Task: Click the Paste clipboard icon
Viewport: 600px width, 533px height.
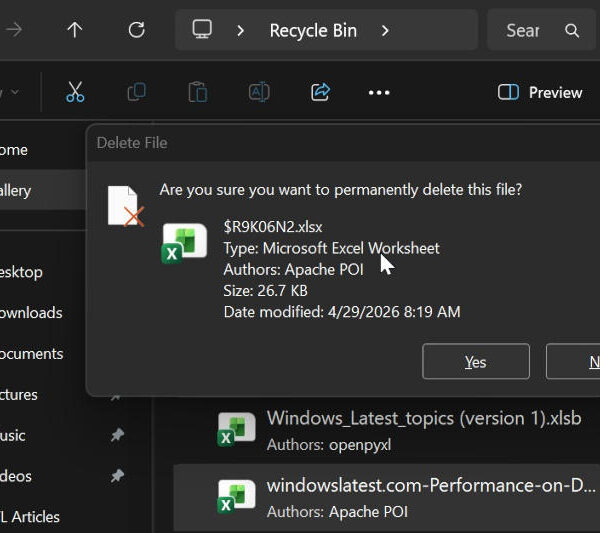Action: pyautogui.click(x=198, y=92)
